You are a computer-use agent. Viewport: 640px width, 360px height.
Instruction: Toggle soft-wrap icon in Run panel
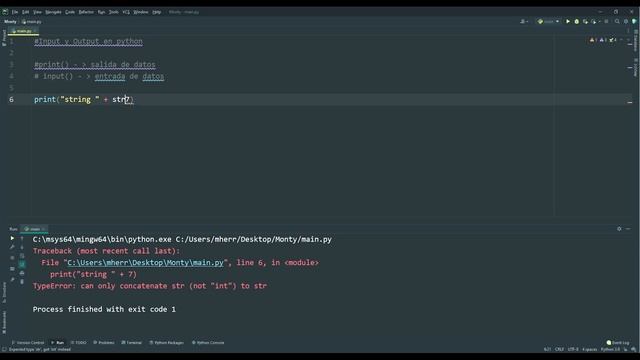22,256
